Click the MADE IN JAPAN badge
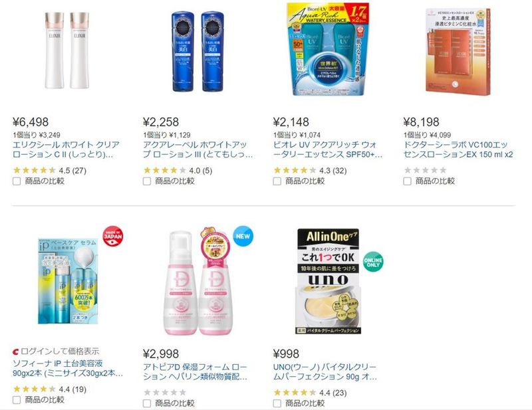This screenshot has width=532, height=410. [x=113, y=237]
